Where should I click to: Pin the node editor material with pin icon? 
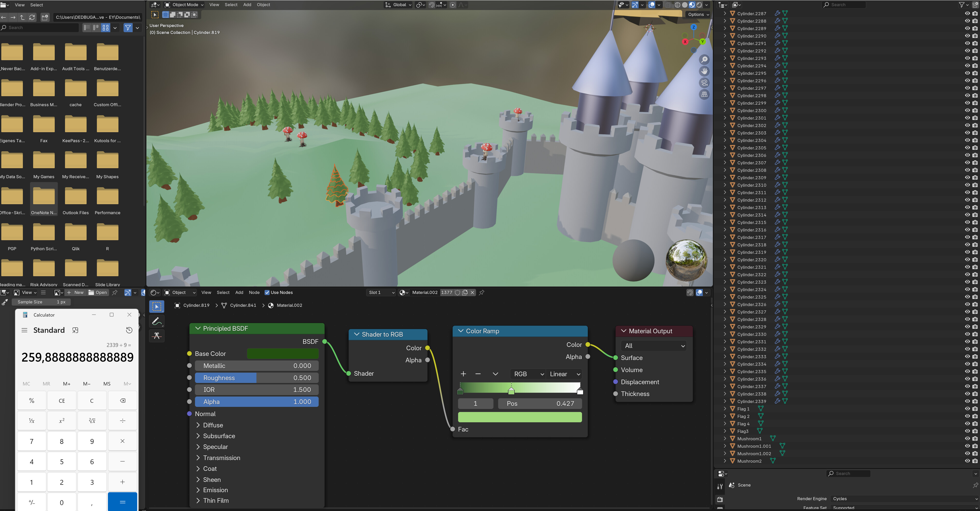(x=482, y=292)
